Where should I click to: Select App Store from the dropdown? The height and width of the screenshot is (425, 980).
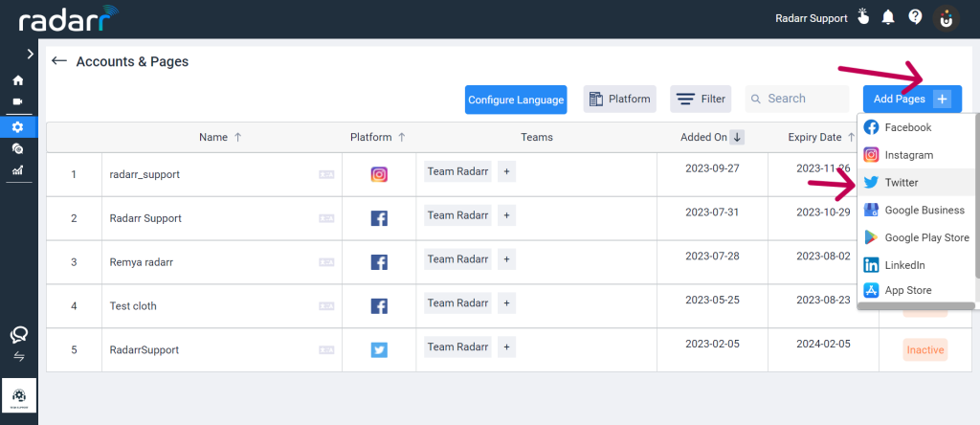point(916,290)
